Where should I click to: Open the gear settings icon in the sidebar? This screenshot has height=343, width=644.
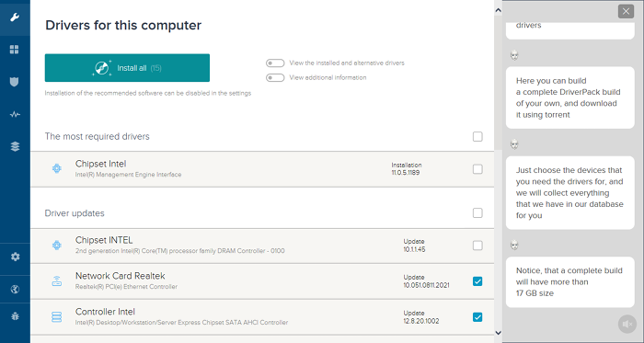[x=16, y=257]
